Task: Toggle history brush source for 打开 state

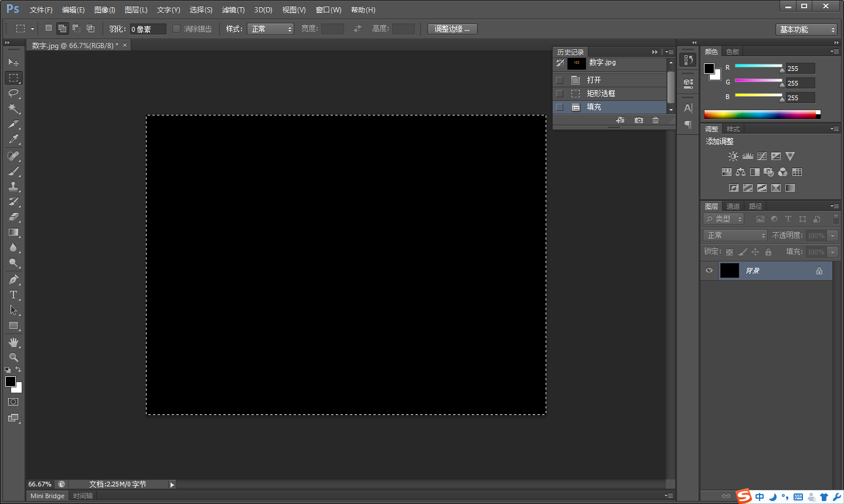Action: (560, 80)
